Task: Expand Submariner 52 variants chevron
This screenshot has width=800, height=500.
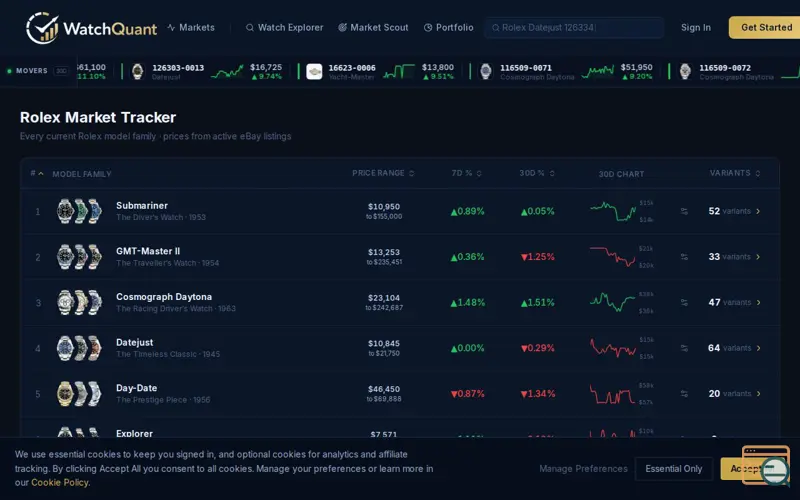Action: [x=758, y=211]
